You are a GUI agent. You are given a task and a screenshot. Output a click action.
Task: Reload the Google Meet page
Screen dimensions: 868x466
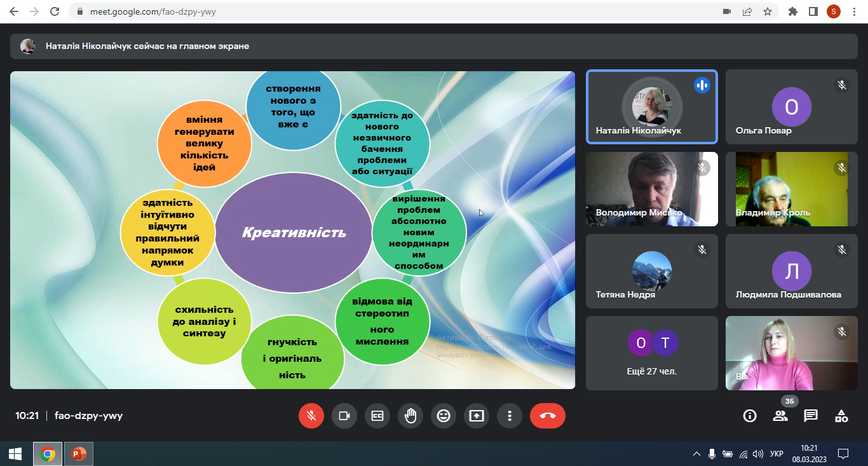point(55,11)
